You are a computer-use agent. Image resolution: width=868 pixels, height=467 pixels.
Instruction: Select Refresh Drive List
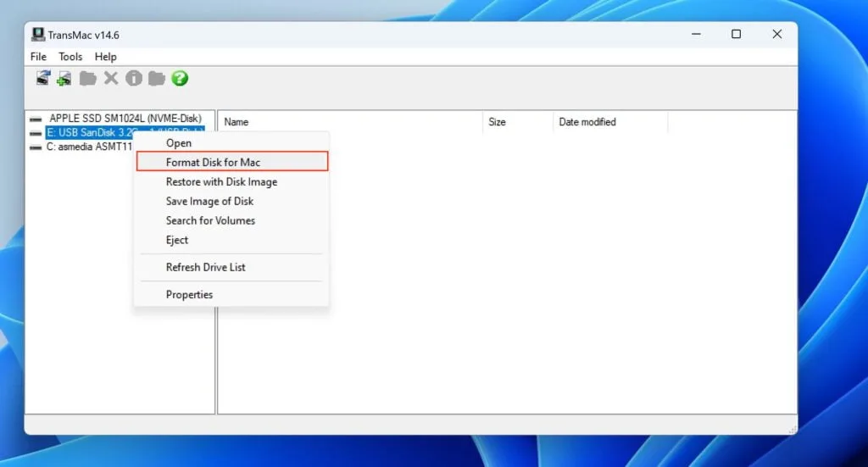(231, 267)
